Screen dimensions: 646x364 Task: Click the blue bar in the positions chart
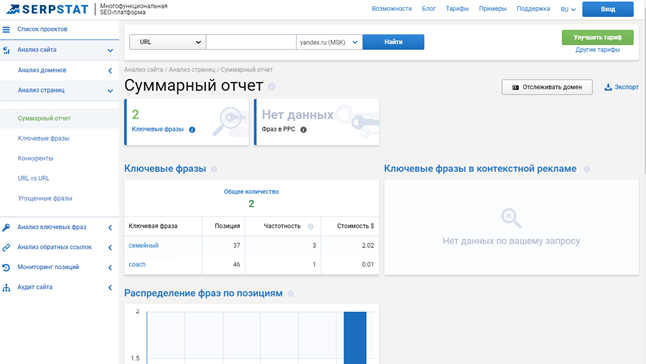(355, 338)
